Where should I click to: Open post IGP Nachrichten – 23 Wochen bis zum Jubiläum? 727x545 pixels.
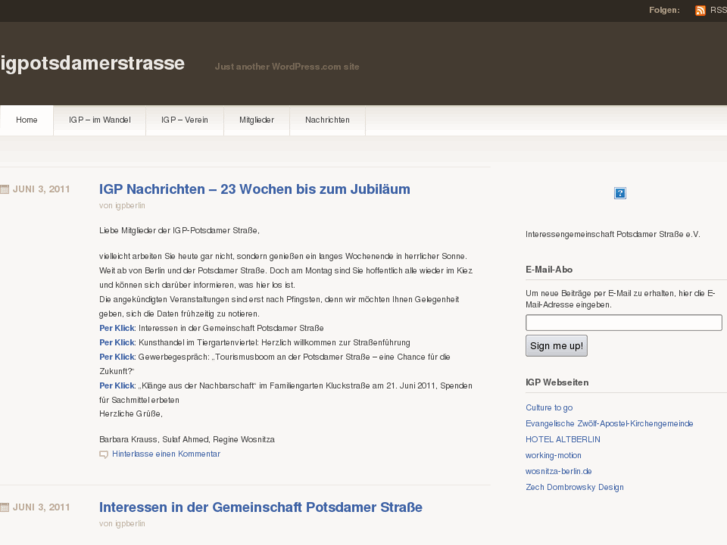pos(255,189)
